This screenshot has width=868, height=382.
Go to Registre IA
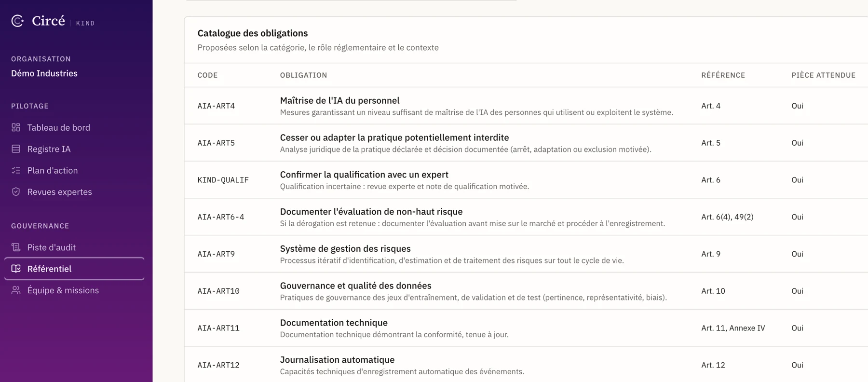[x=74, y=149]
